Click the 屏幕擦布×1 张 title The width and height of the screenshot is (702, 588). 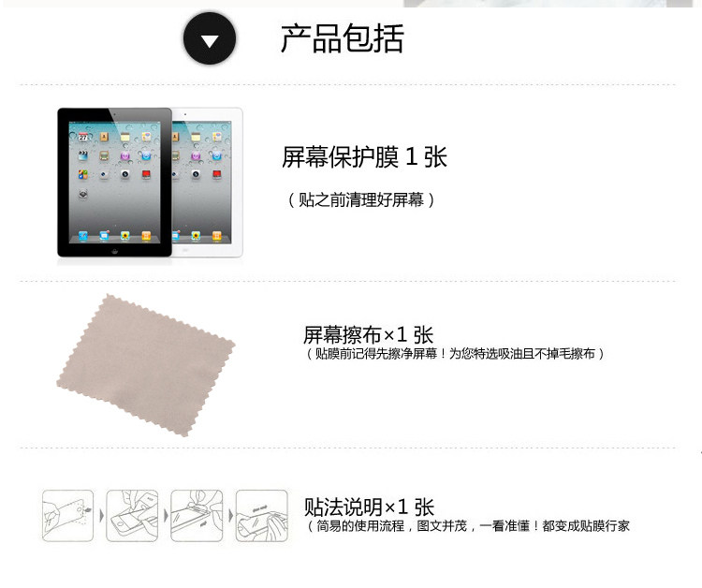[368, 334]
